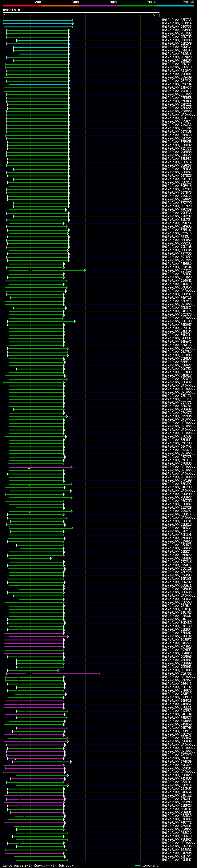Select the UniRef100_A8J914 hit label
197x868 pixels.
[x=177, y=23]
